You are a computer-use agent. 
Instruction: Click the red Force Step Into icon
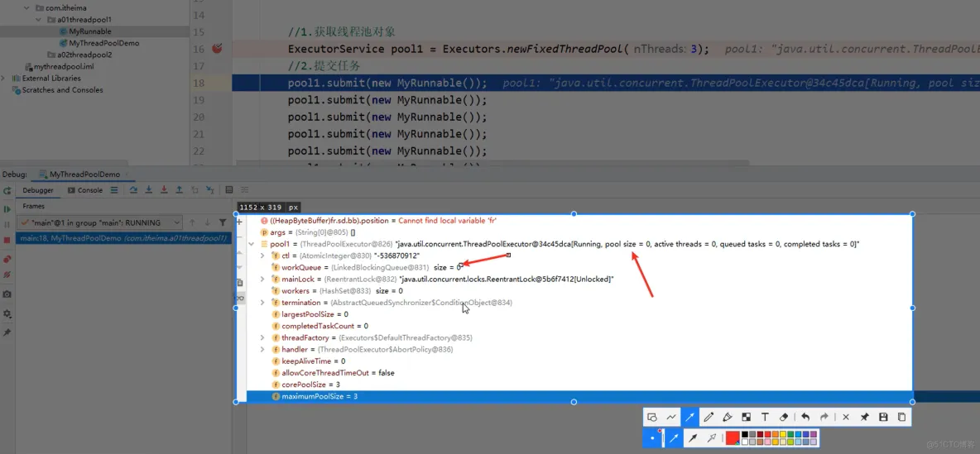pos(164,190)
